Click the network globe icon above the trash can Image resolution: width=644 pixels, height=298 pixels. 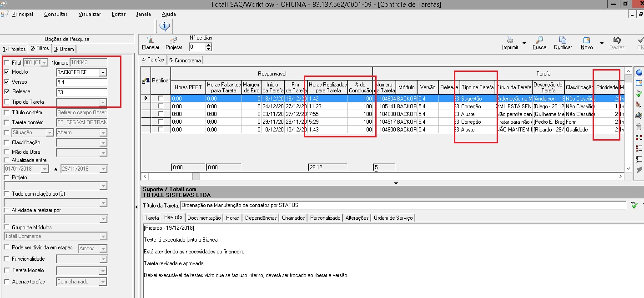click(639, 116)
